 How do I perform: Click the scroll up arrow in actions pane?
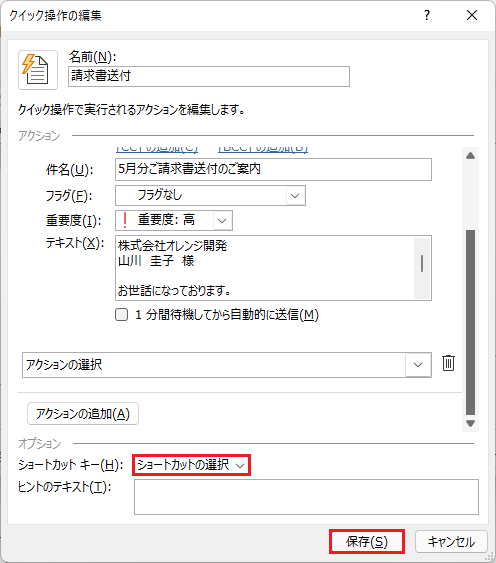[470, 155]
